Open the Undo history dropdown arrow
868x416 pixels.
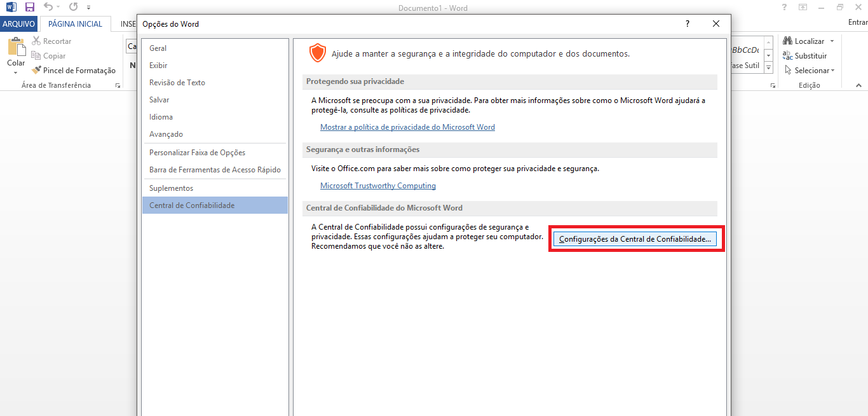coord(58,8)
